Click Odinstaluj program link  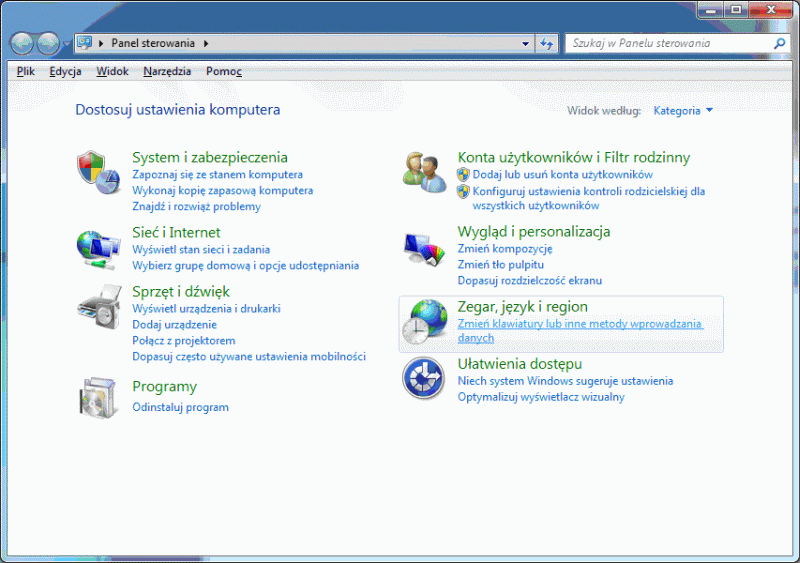[180, 407]
